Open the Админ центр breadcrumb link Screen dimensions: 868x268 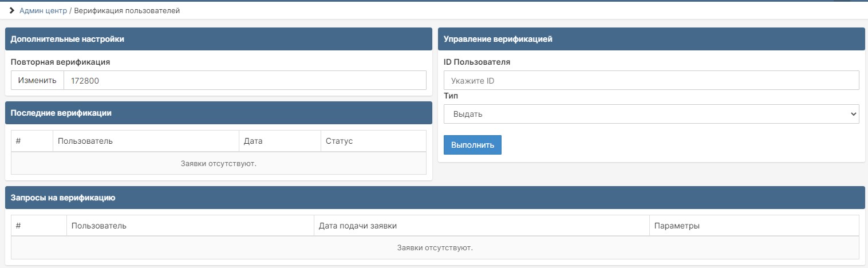coord(43,11)
